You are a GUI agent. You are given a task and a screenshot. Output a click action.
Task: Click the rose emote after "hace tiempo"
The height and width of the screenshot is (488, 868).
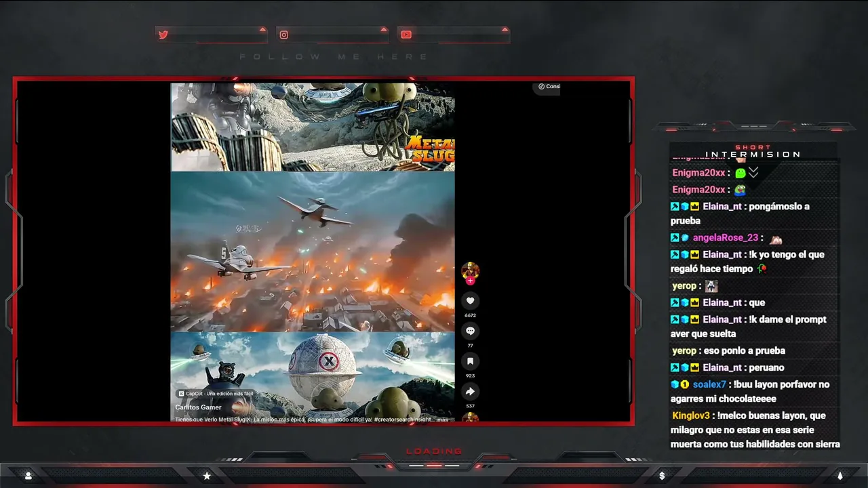point(762,269)
